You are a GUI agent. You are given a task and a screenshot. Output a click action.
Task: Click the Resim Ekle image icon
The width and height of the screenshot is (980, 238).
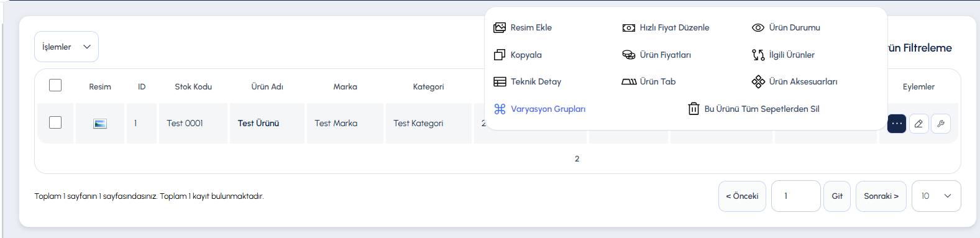[500, 27]
